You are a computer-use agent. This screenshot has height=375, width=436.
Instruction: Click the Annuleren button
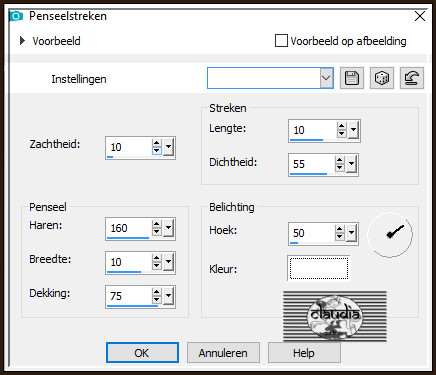[x=223, y=353]
